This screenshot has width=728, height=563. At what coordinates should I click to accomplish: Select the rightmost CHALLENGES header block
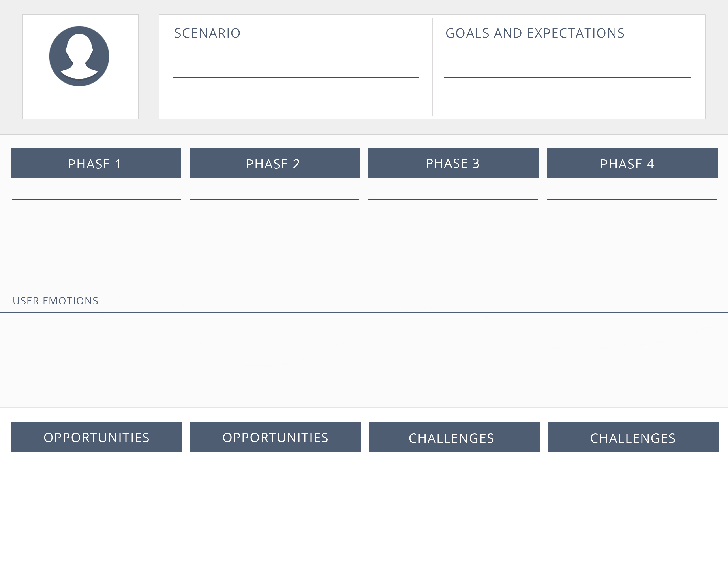pyautogui.click(x=633, y=437)
